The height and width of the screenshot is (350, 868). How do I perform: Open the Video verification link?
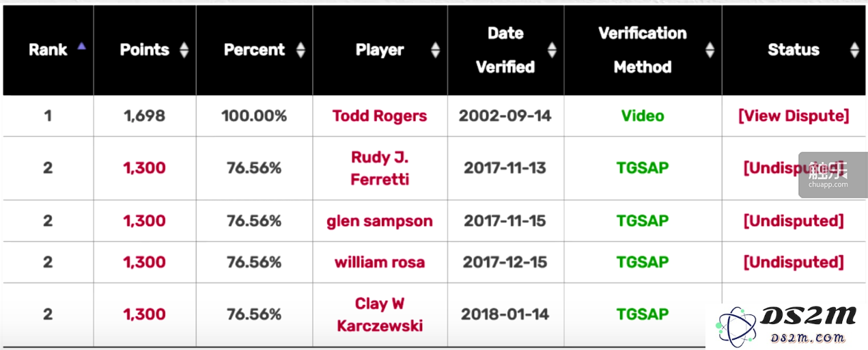pos(643,116)
